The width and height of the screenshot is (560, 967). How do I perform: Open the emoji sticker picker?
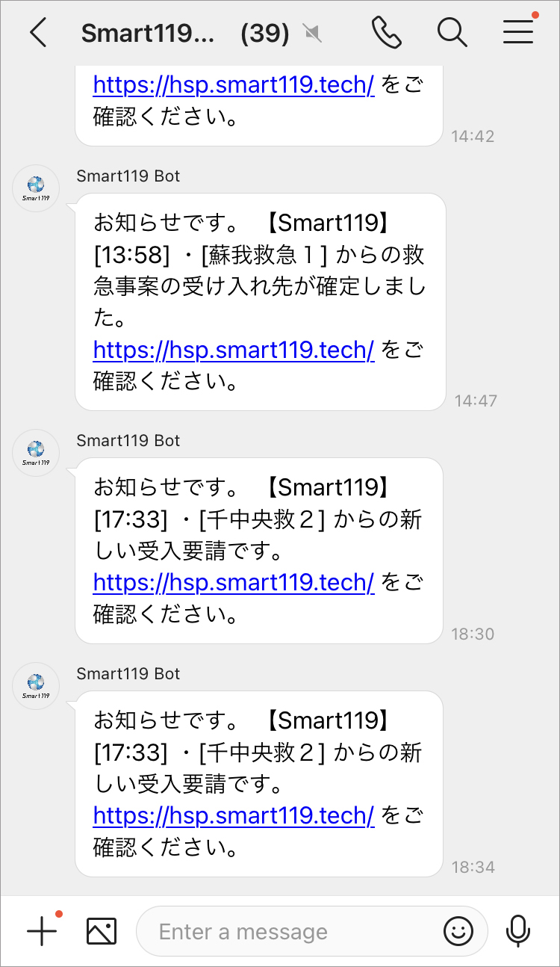point(458,931)
